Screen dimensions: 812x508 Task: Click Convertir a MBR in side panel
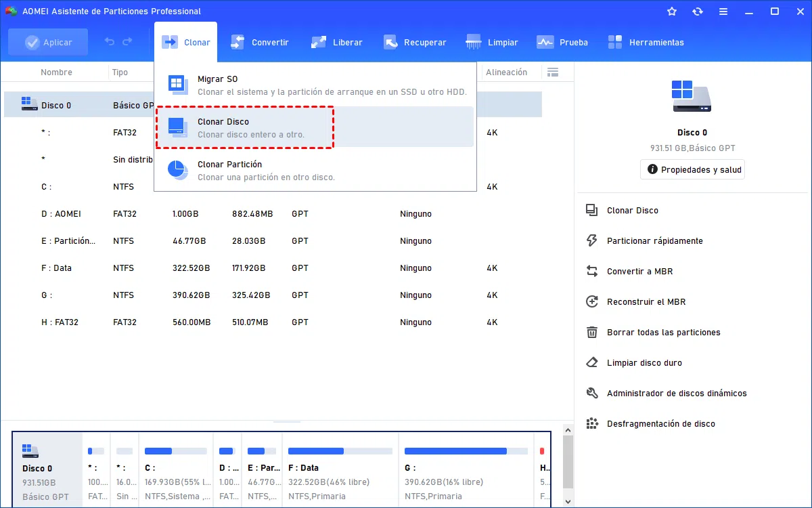(x=639, y=271)
